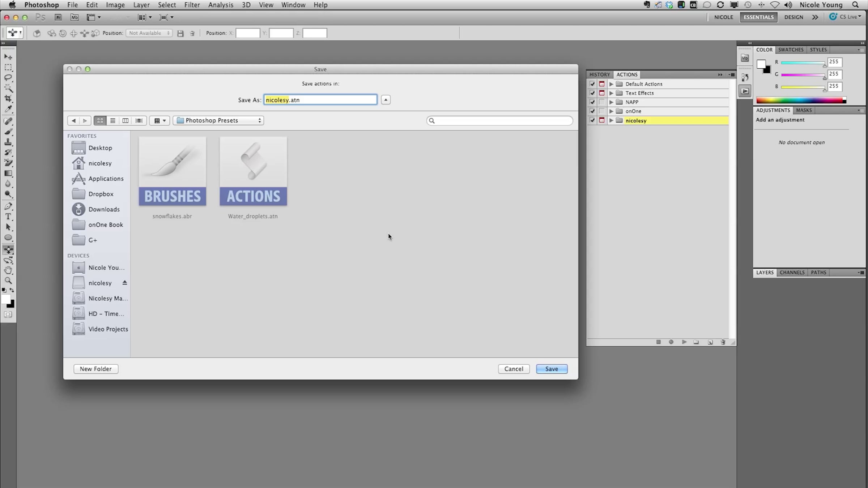Switch to the Swatches tab
This screenshot has width=868, height=488.
[791, 50]
